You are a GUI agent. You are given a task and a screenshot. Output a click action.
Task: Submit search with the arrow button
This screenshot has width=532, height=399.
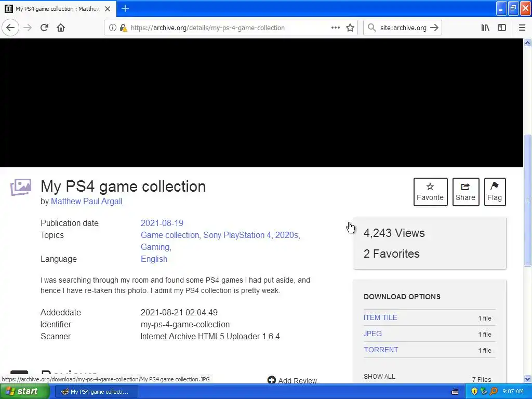tap(434, 28)
